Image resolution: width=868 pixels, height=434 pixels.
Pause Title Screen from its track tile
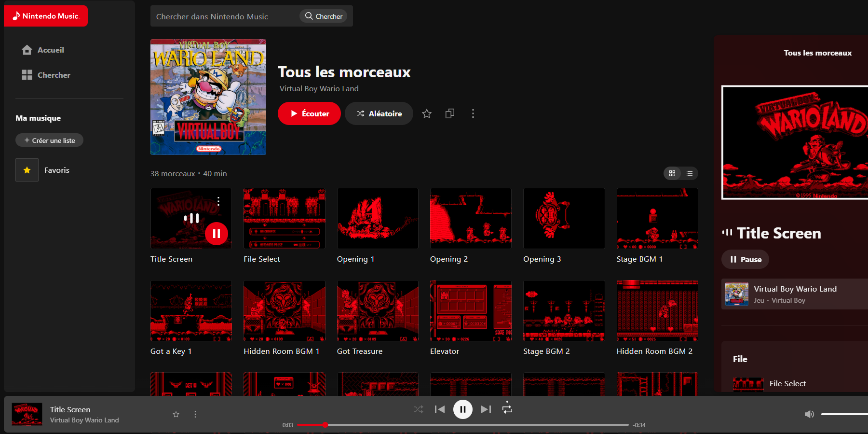217,234
